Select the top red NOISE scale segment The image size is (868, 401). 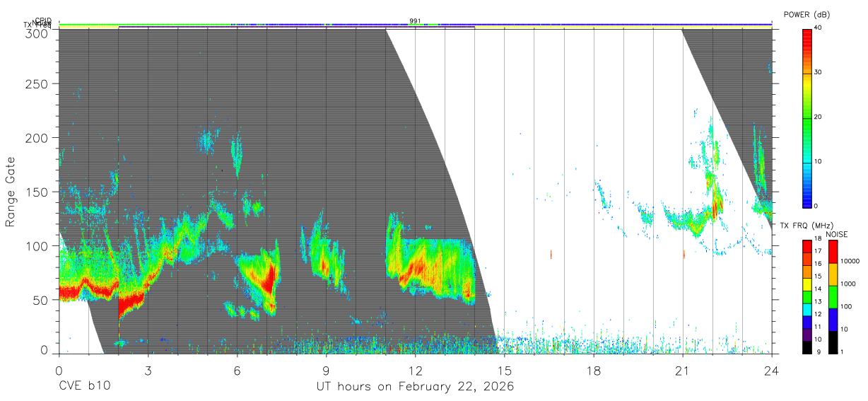click(x=833, y=252)
